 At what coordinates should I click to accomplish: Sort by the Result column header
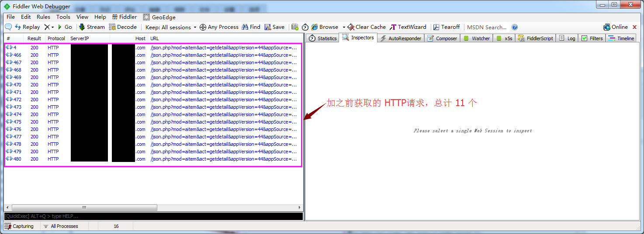coord(35,38)
